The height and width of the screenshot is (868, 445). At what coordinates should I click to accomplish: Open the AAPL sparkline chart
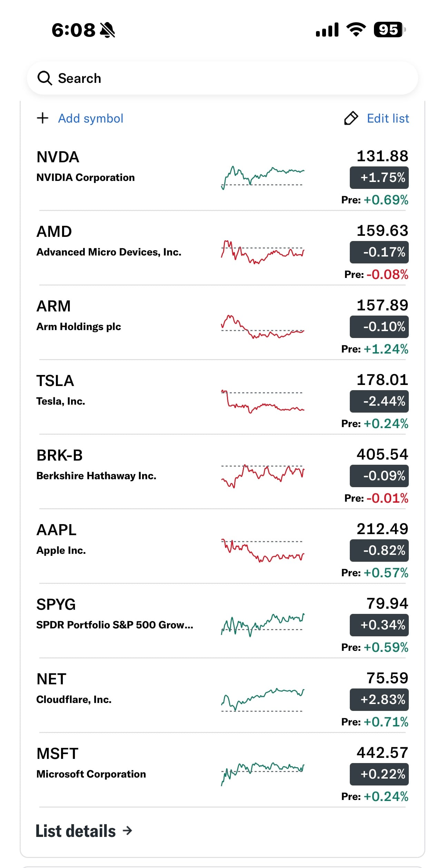(263, 550)
